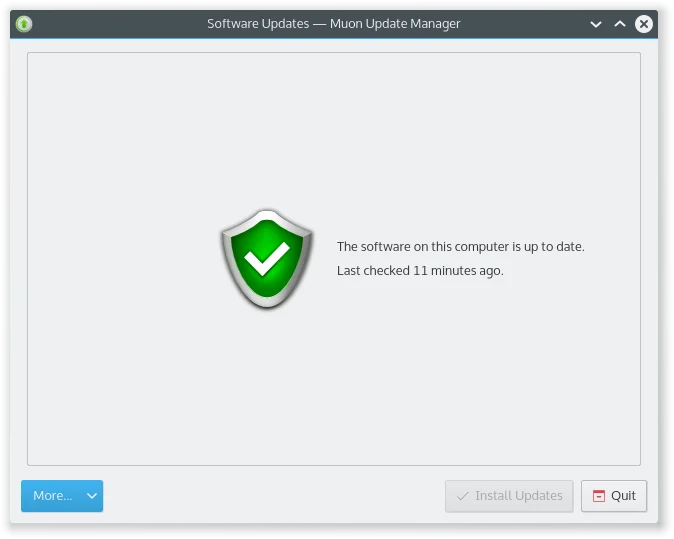Image resolution: width=674 pixels, height=539 pixels.
Task: Open the More... menu button
Action: [x=62, y=496]
